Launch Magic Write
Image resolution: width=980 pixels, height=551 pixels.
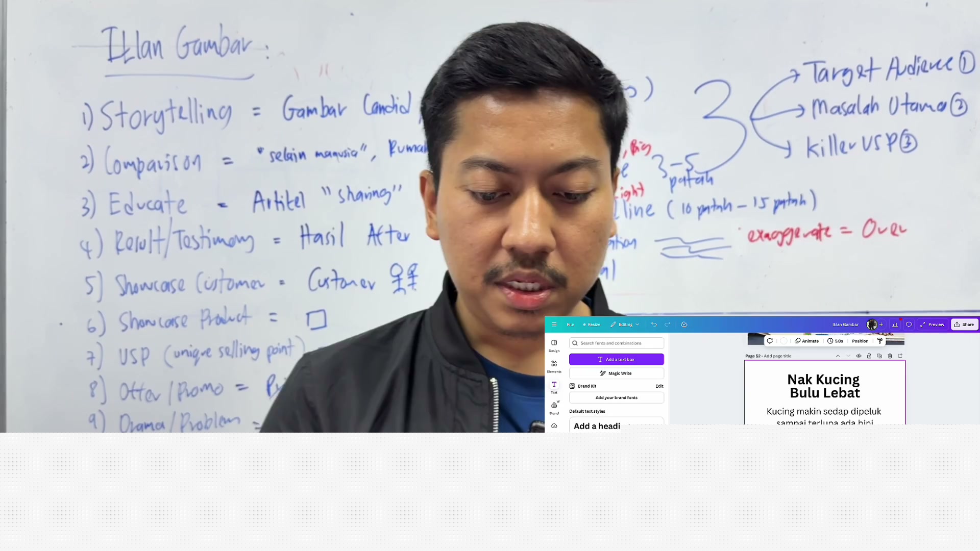(617, 373)
